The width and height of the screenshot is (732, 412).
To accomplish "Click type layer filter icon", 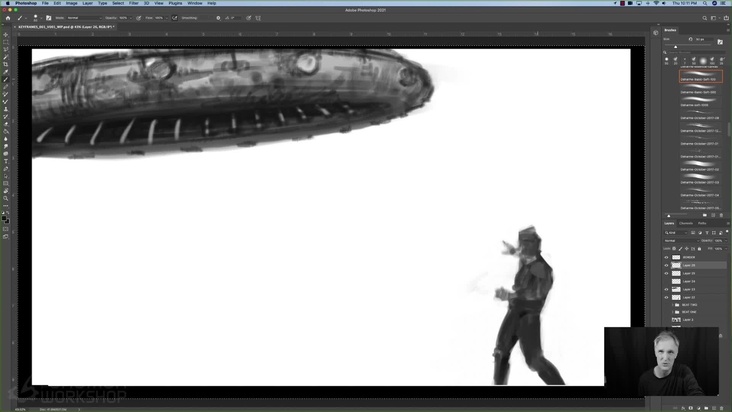I will point(707,232).
